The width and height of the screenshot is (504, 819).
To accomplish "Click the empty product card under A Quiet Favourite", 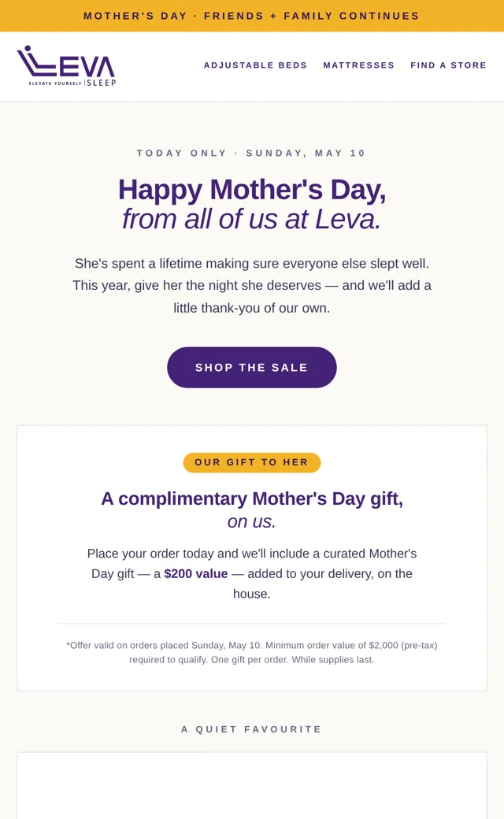I will 252,786.
